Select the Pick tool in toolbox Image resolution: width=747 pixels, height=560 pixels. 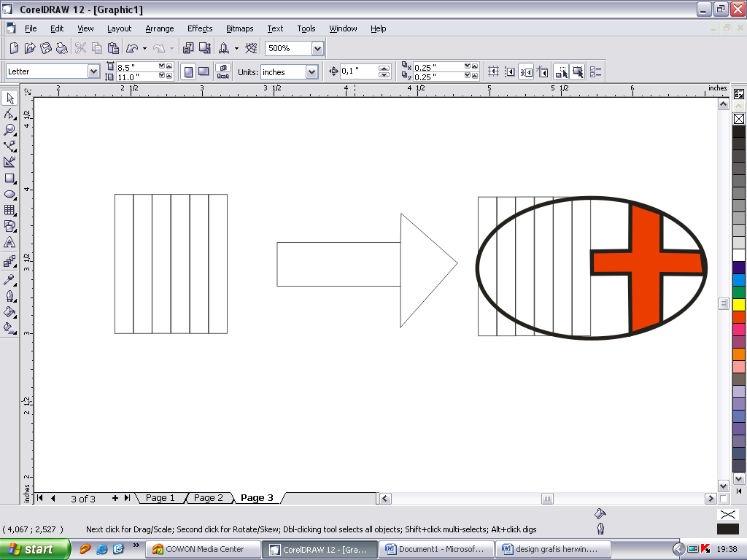tap(9, 98)
